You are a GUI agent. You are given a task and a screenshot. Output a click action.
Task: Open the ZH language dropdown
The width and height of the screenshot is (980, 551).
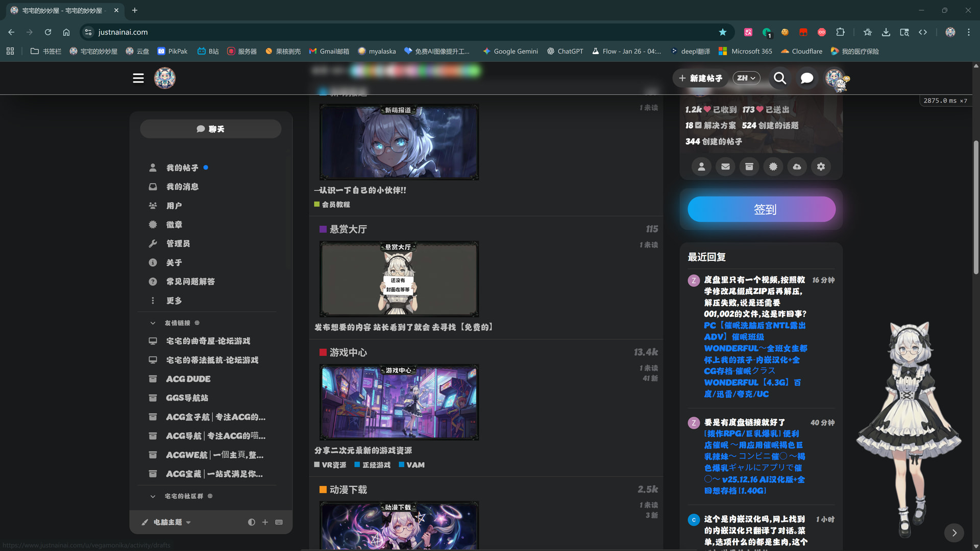(x=746, y=78)
